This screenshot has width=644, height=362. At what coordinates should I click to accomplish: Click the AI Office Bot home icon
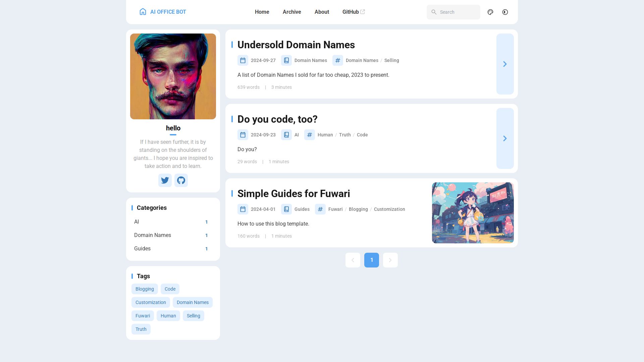click(143, 12)
